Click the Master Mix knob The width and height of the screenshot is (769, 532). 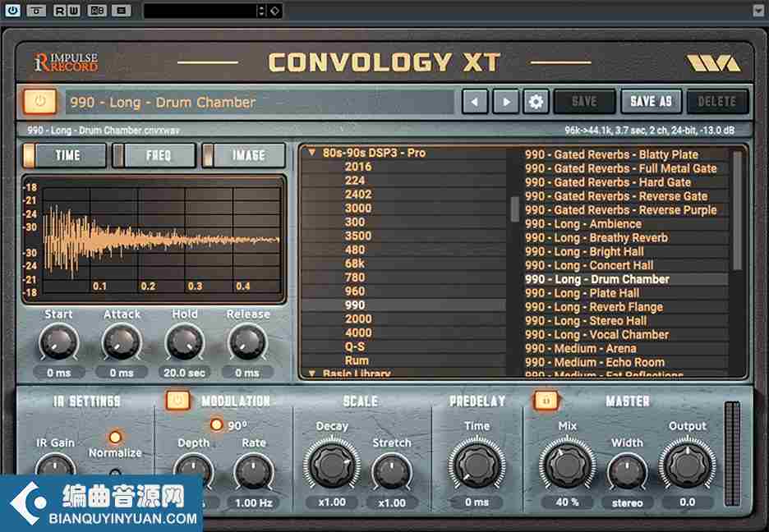coord(567,465)
